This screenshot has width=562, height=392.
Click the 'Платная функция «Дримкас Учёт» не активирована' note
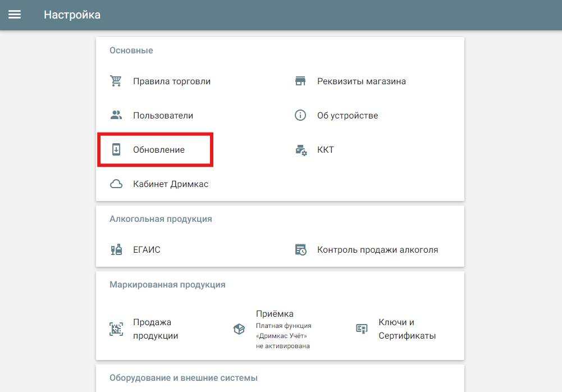tap(284, 336)
